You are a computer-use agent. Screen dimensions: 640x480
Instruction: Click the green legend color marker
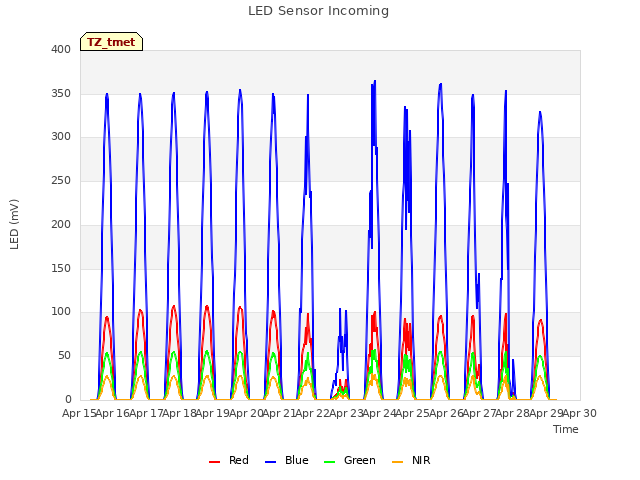tap(329, 462)
